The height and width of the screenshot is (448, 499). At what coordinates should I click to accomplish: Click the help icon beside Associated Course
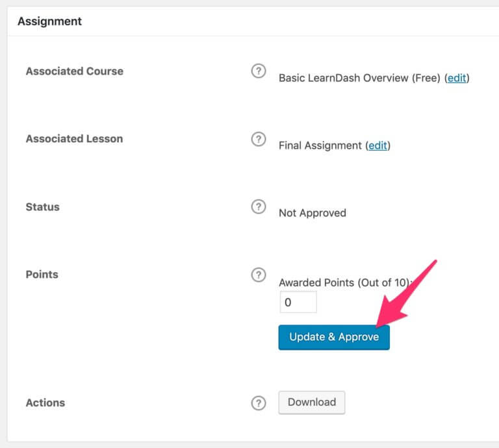pos(259,71)
